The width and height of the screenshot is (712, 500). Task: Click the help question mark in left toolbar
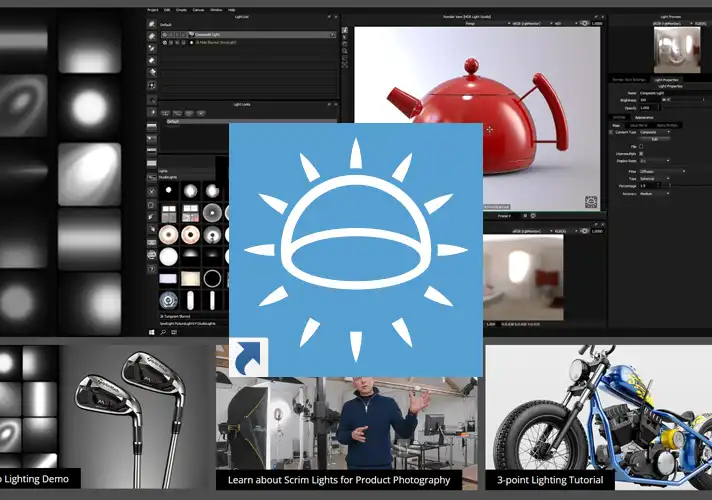pyautogui.click(x=152, y=269)
